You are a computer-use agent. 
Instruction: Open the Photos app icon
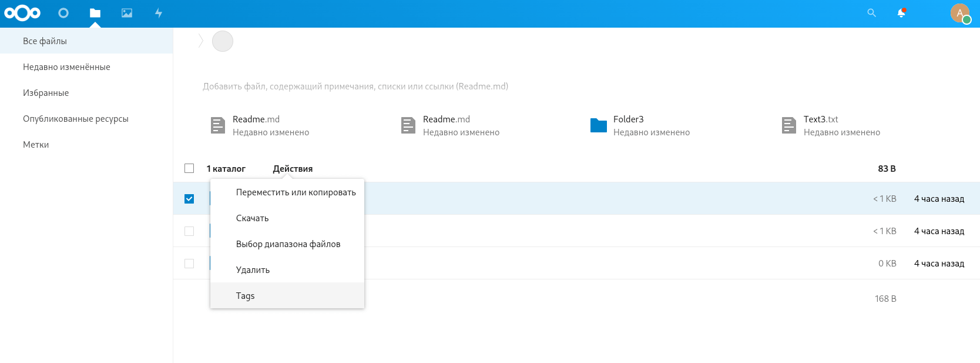pos(127,13)
